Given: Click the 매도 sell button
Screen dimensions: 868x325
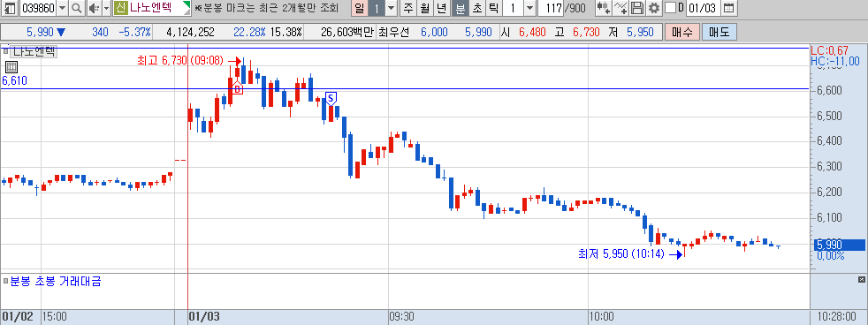Looking at the screenshot, I should tap(720, 32).
